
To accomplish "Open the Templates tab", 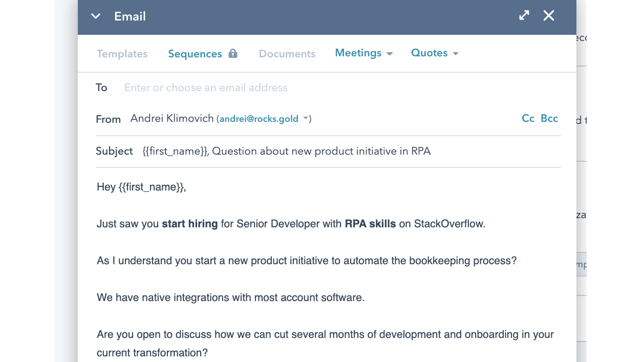I will click(122, 54).
